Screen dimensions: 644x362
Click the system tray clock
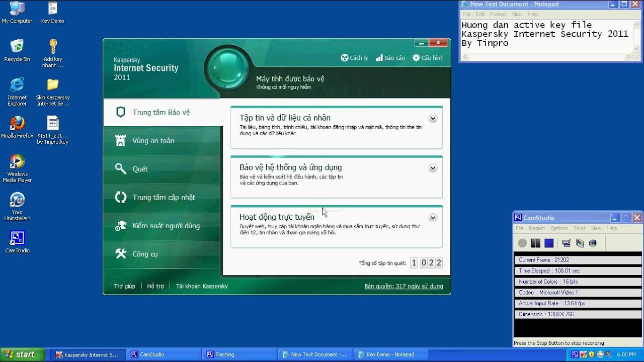[x=626, y=354]
